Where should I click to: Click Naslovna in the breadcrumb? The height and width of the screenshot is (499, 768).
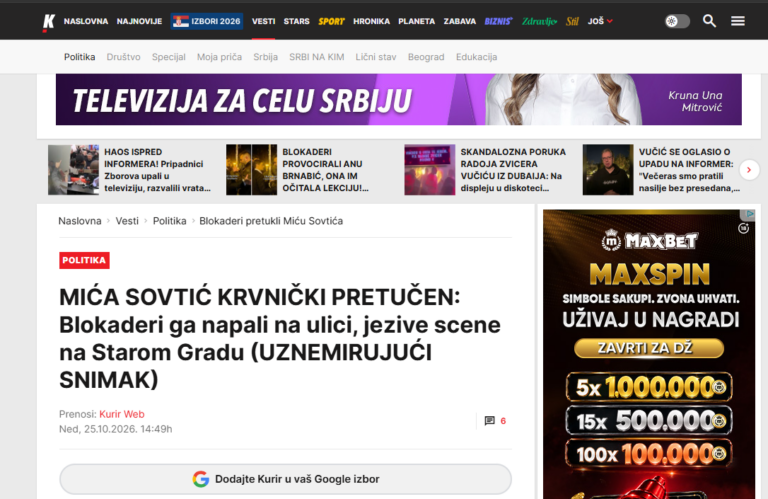point(80,221)
